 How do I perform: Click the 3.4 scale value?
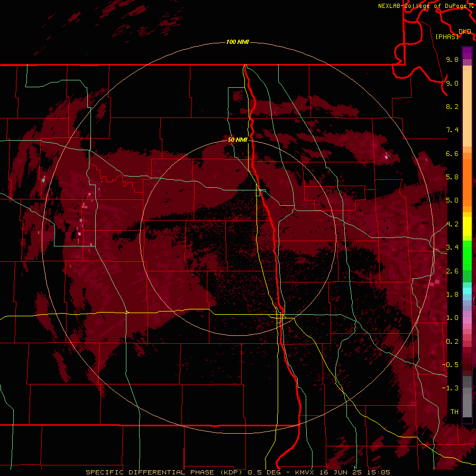(452, 248)
